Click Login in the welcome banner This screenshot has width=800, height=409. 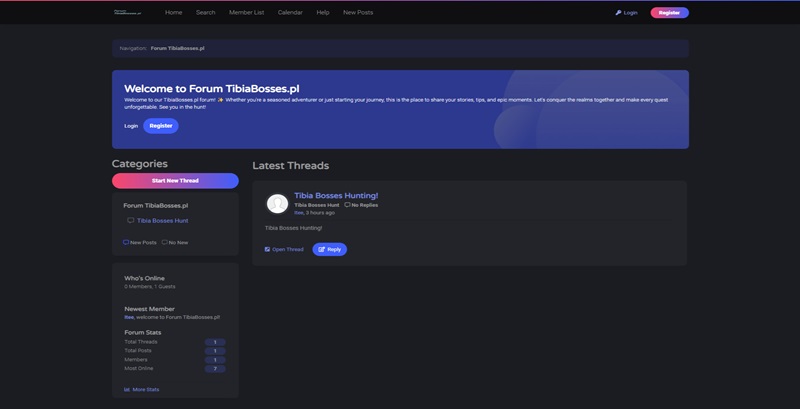pos(131,126)
